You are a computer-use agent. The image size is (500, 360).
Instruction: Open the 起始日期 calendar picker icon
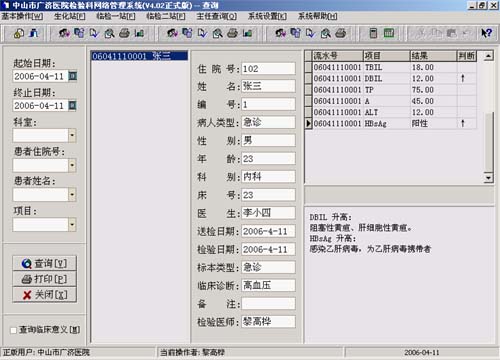[x=72, y=76]
